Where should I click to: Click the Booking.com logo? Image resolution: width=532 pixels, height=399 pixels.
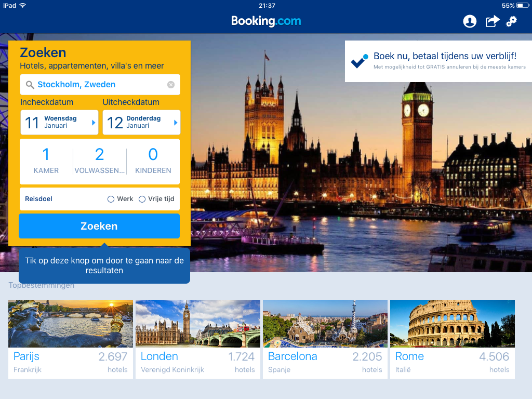point(266,21)
